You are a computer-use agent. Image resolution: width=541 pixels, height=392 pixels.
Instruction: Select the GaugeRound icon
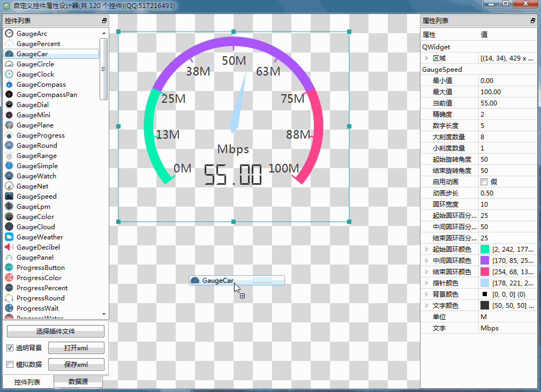pyautogui.click(x=9, y=145)
